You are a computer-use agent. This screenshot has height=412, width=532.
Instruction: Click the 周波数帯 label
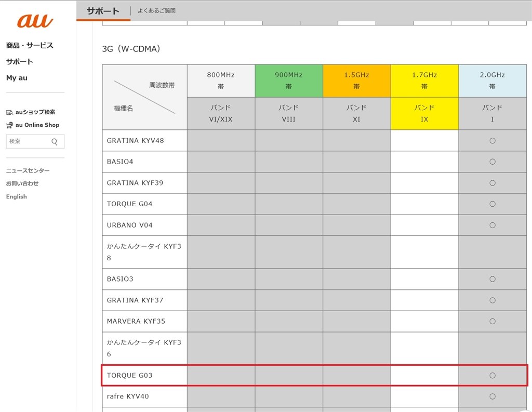click(x=162, y=85)
